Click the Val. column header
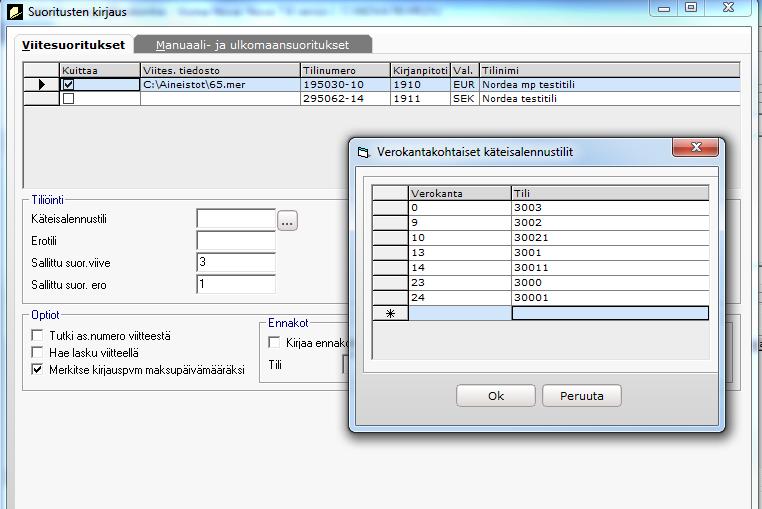The image size is (762, 509). (x=465, y=70)
